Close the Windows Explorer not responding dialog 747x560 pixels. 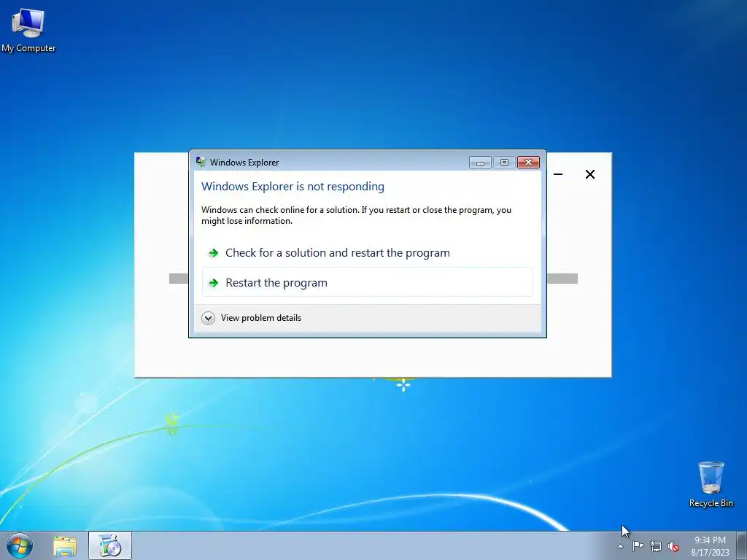[528, 163]
